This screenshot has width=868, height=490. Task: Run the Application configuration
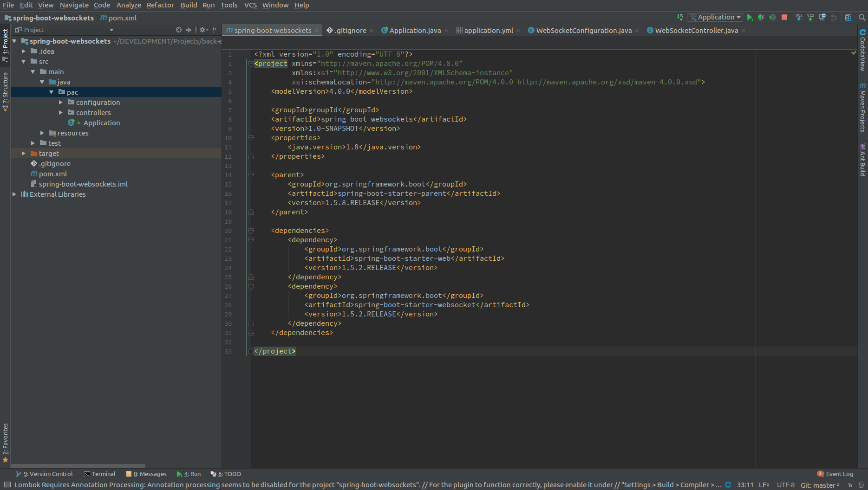[749, 17]
